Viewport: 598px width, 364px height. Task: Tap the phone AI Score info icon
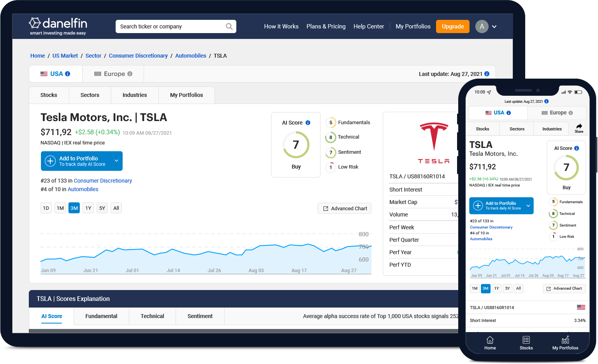(577, 148)
